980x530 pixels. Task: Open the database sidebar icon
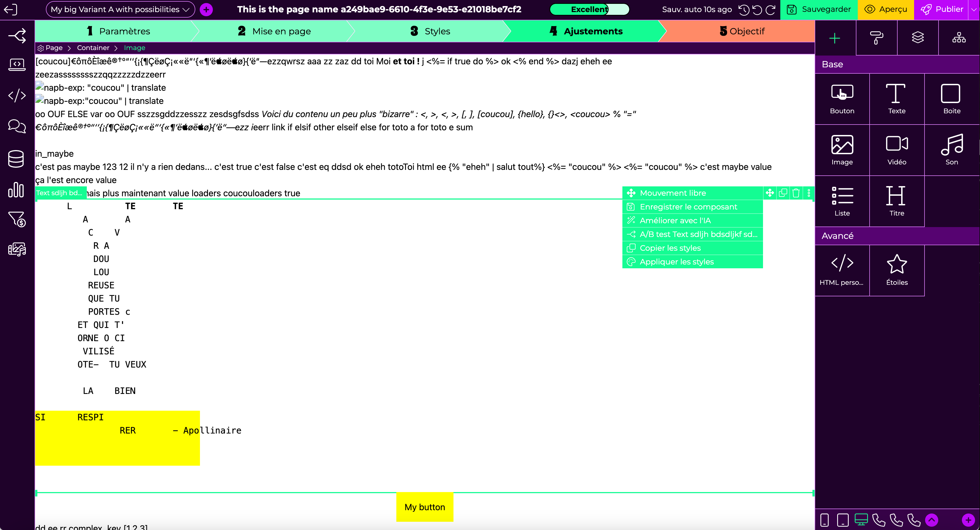point(16,159)
